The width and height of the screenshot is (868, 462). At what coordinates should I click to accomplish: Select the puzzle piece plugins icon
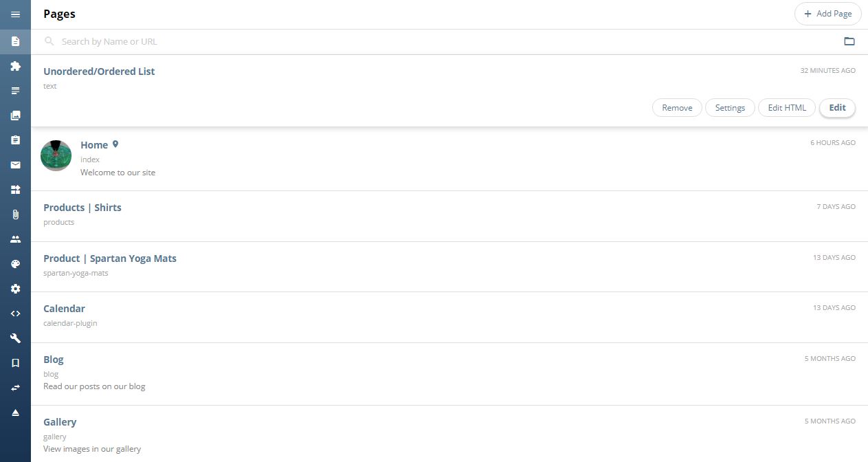click(15, 66)
